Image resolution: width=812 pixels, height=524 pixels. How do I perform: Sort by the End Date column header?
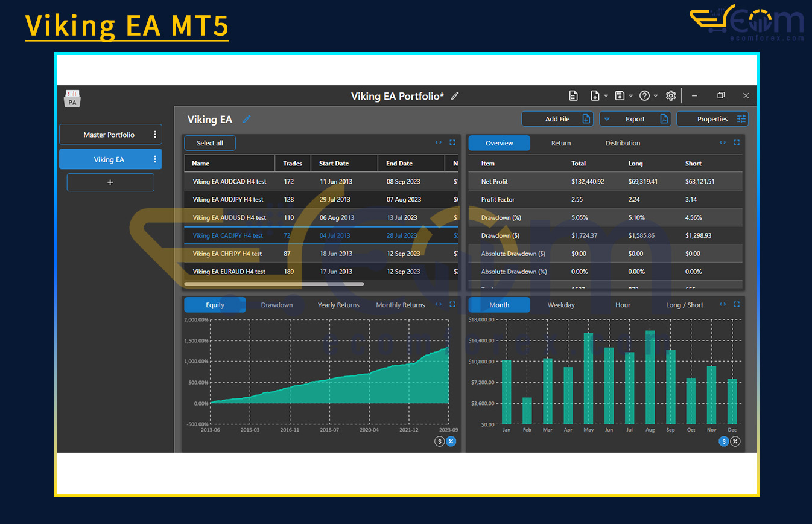coord(411,163)
